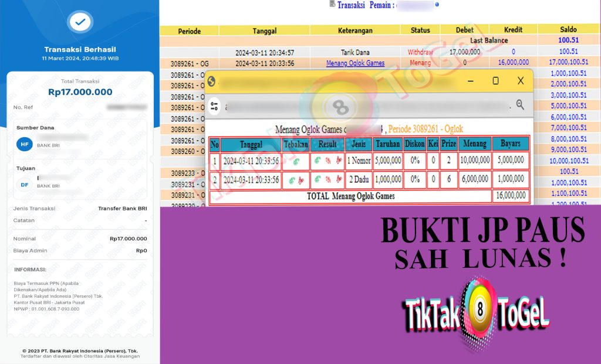
Task: Click the Bayars column header in popup
Action: (x=510, y=144)
